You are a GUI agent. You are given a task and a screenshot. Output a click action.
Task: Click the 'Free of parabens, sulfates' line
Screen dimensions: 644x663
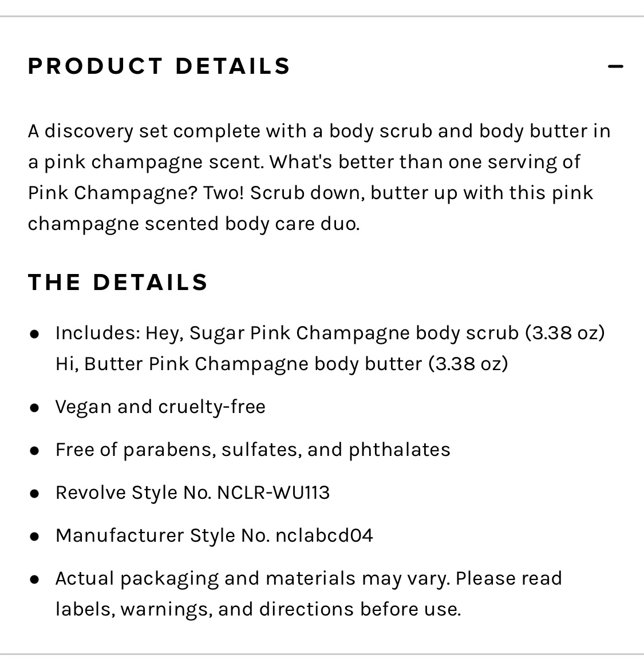click(252, 450)
